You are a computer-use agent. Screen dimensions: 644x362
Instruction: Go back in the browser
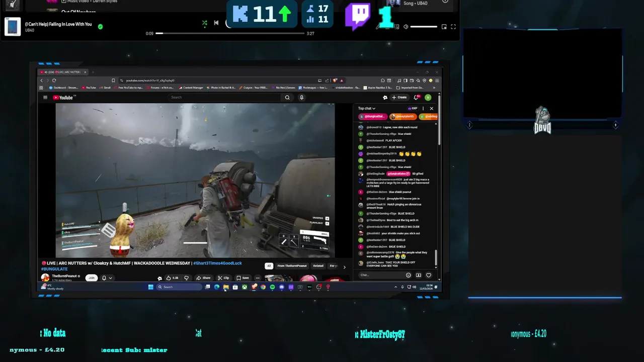[x=42, y=80]
